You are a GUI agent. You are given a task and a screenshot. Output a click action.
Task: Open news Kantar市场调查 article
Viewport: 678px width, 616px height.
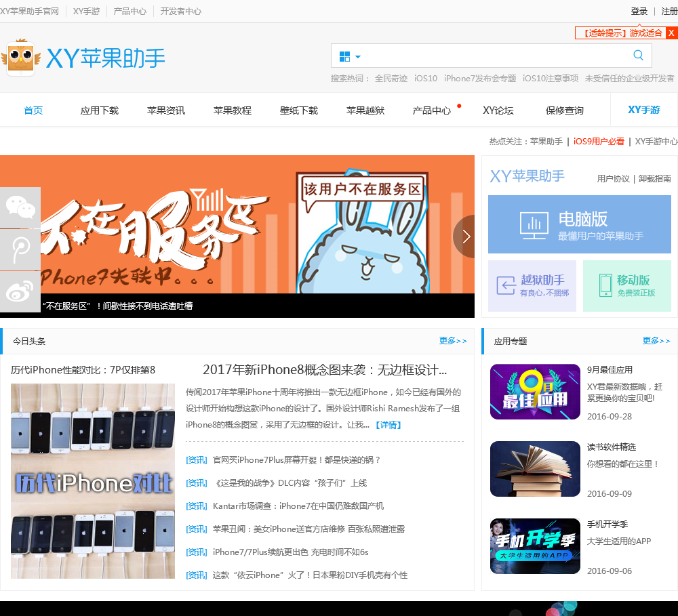click(298, 506)
